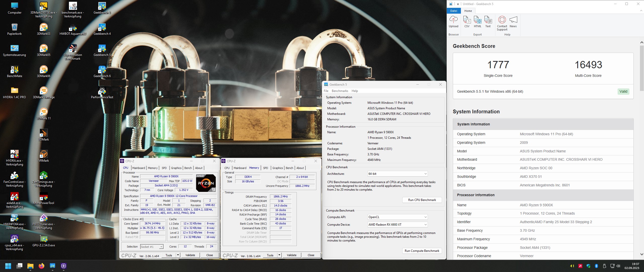This screenshot has height=272, width=644.
Task: Open Tools dropdown arrow in CPU-Z Memory window
Action: pos(279,255)
